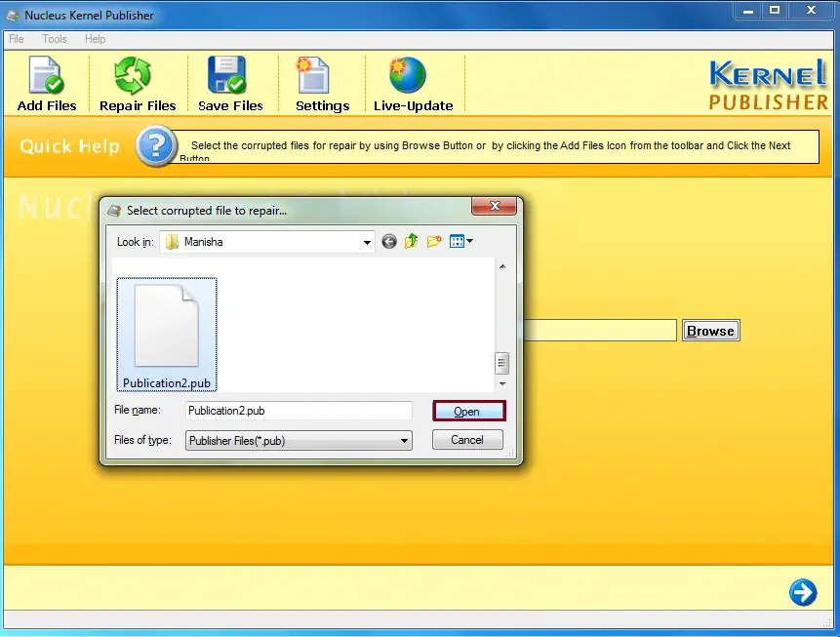Click the file list scroll up arrow

(x=502, y=266)
